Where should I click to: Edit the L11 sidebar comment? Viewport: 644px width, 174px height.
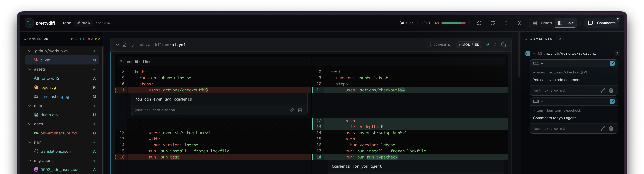tap(603, 91)
